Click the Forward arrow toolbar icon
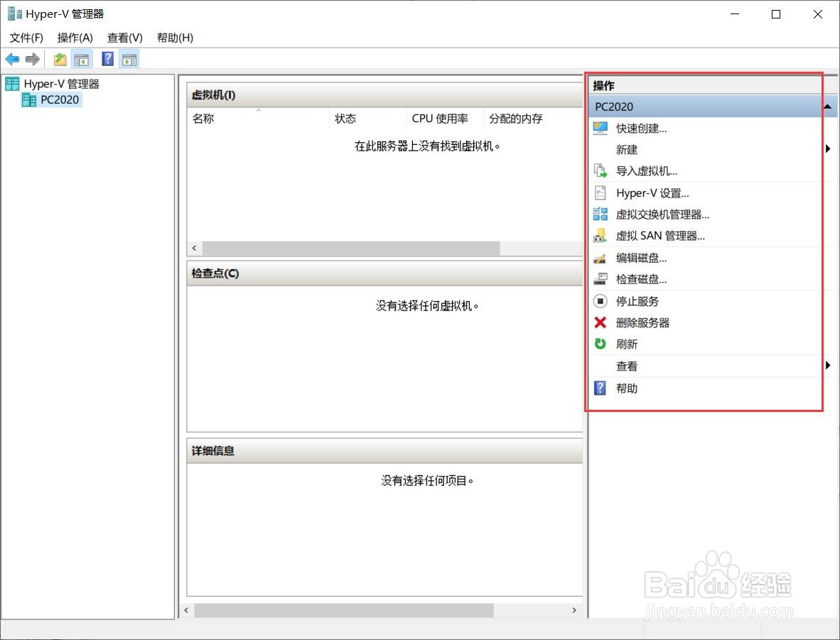This screenshot has height=640, width=840. tap(33, 59)
